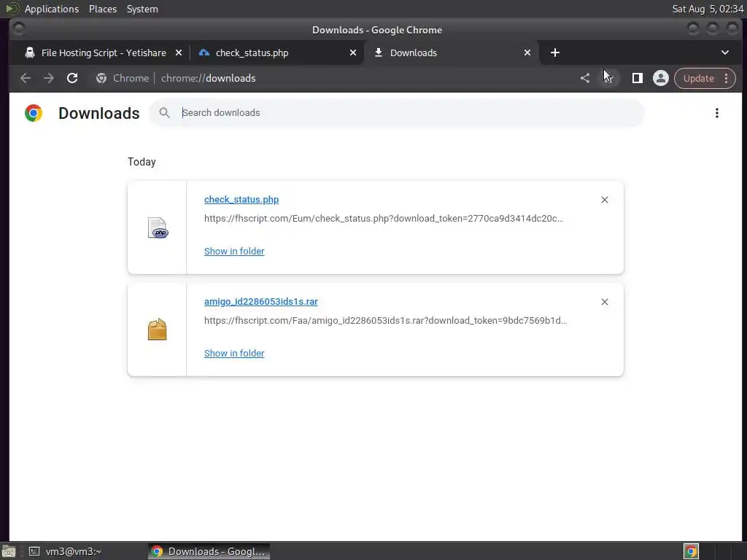Expand the tab search dropdown chevron
This screenshot has height=560, width=747.
pos(724,52)
